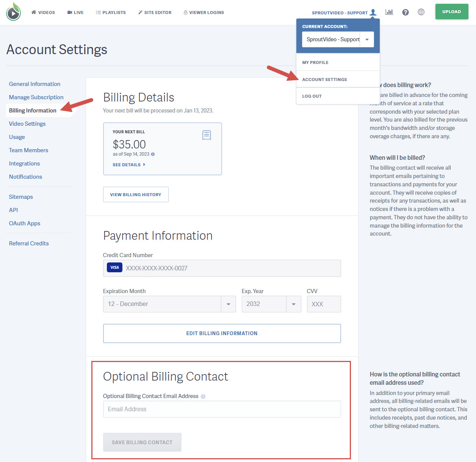Open the analytics bar chart icon
The width and height of the screenshot is (476, 462).
tap(389, 12)
